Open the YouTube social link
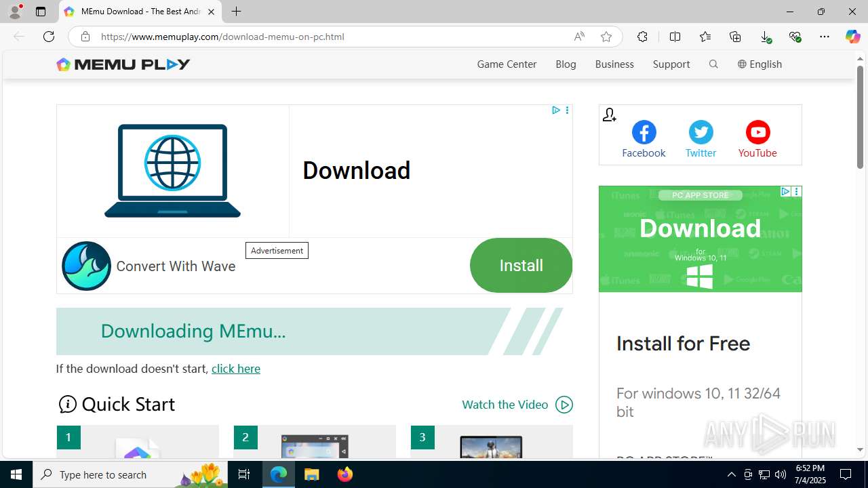Screen dimensions: 868x488 (757, 140)
